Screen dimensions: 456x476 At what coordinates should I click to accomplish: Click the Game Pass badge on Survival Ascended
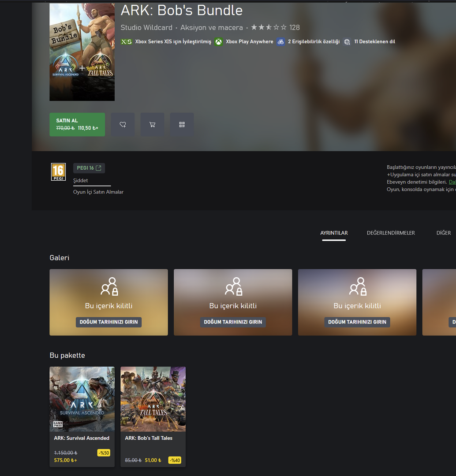pyautogui.click(x=58, y=424)
